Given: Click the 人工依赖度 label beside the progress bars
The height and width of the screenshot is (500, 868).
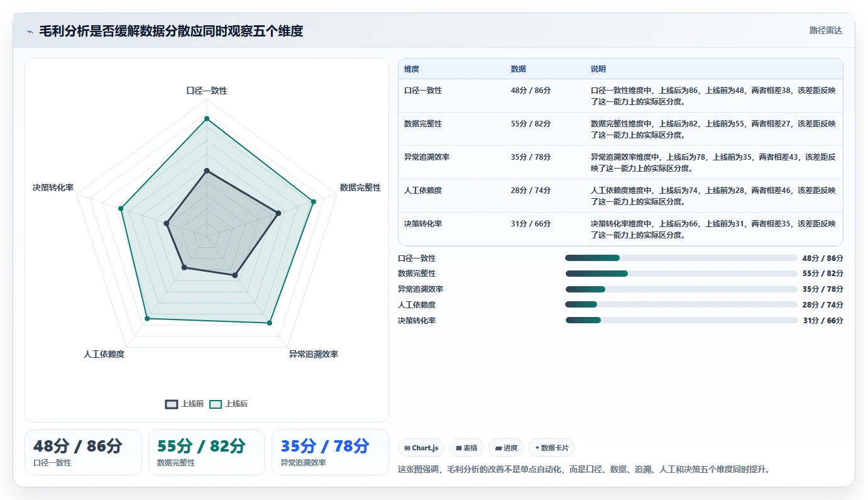Looking at the screenshot, I should [x=417, y=305].
